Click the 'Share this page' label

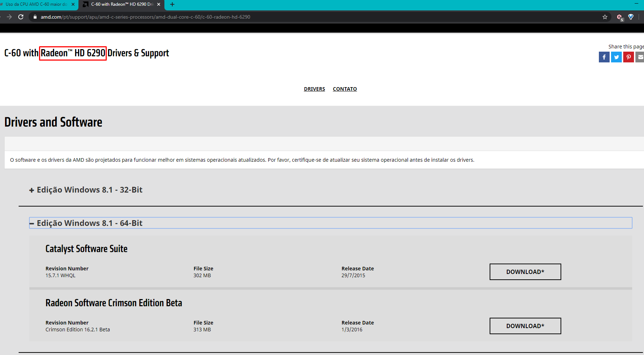pyautogui.click(x=626, y=47)
